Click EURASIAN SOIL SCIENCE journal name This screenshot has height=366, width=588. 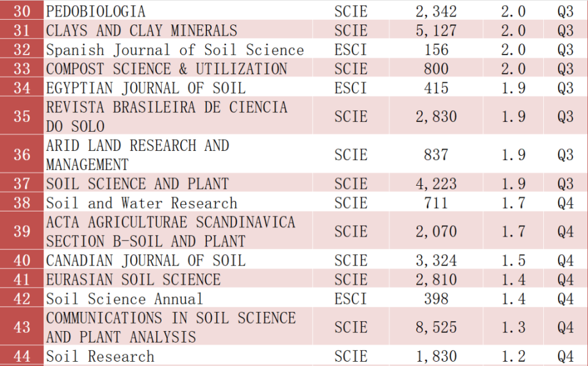(133, 280)
